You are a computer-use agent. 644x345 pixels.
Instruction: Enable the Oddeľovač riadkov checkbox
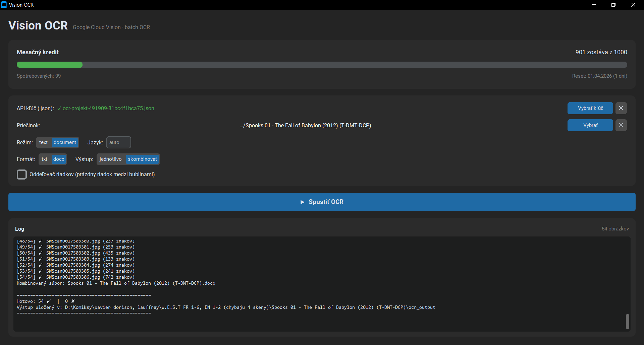coord(22,175)
